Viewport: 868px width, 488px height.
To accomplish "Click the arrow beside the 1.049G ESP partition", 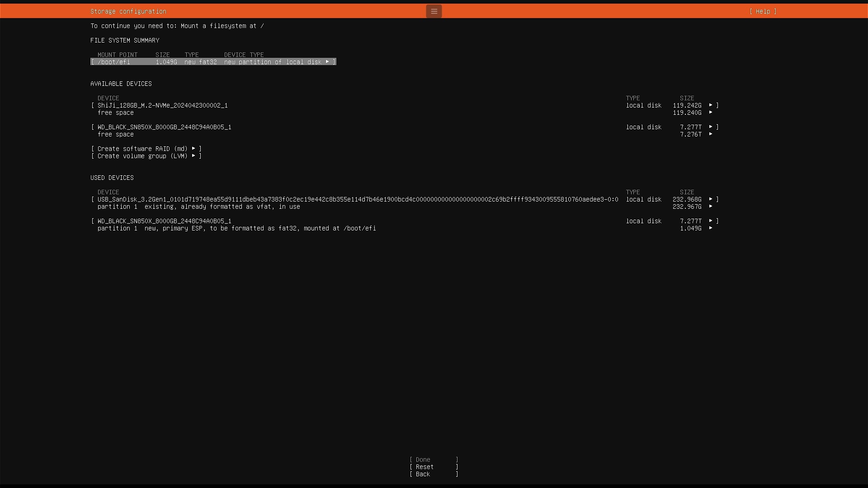I will pyautogui.click(x=711, y=228).
